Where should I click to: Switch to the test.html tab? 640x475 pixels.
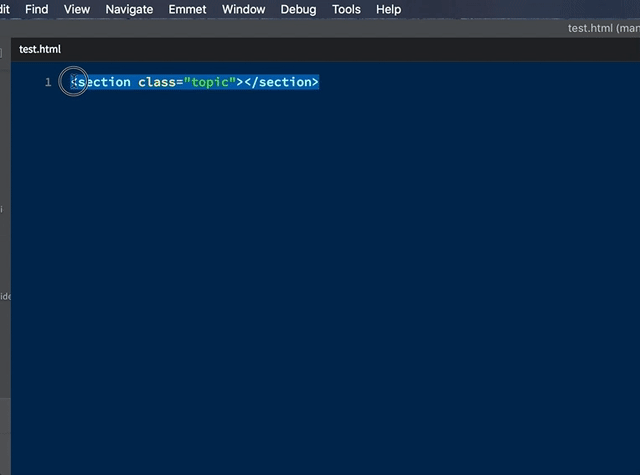[x=40, y=49]
